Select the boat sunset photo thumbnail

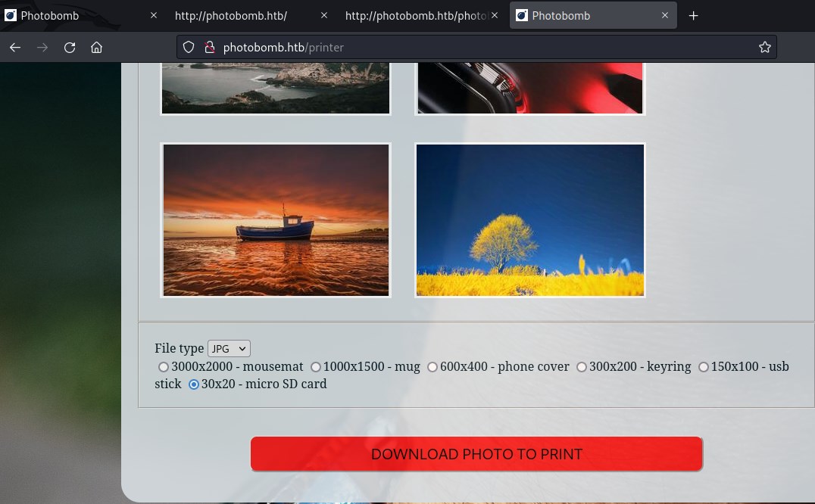click(x=276, y=219)
